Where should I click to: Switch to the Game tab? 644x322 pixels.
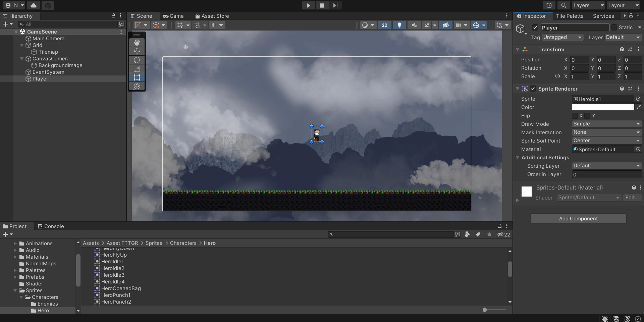coord(173,16)
